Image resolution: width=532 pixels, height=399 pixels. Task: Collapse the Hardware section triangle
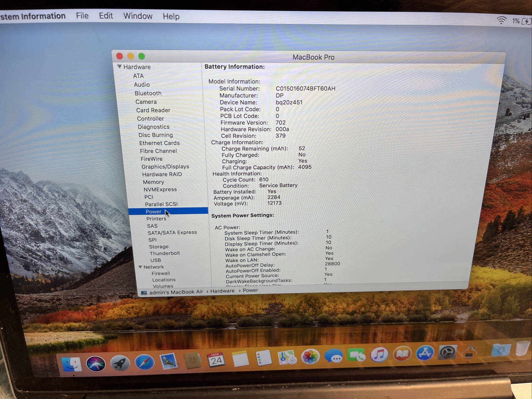click(119, 67)
